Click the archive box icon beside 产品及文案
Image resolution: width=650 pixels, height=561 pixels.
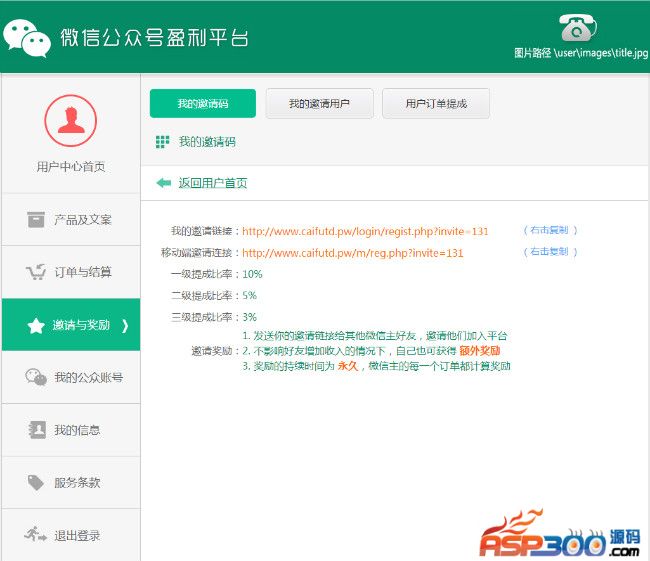click(x=36, y=219)
